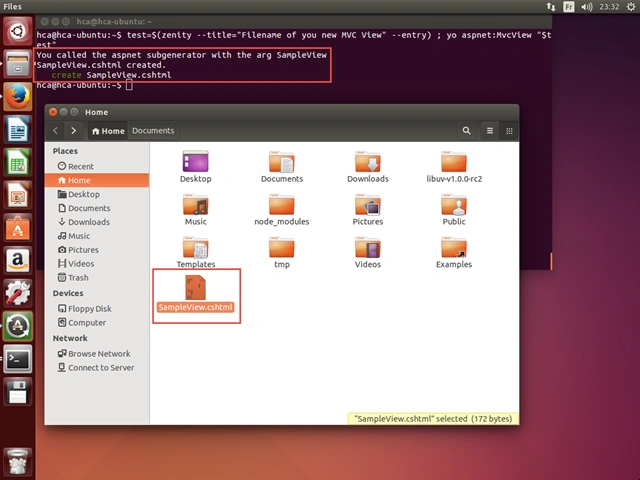
Task: Open Ubuntu Software Center icon
Action: [x=18, y=228]
